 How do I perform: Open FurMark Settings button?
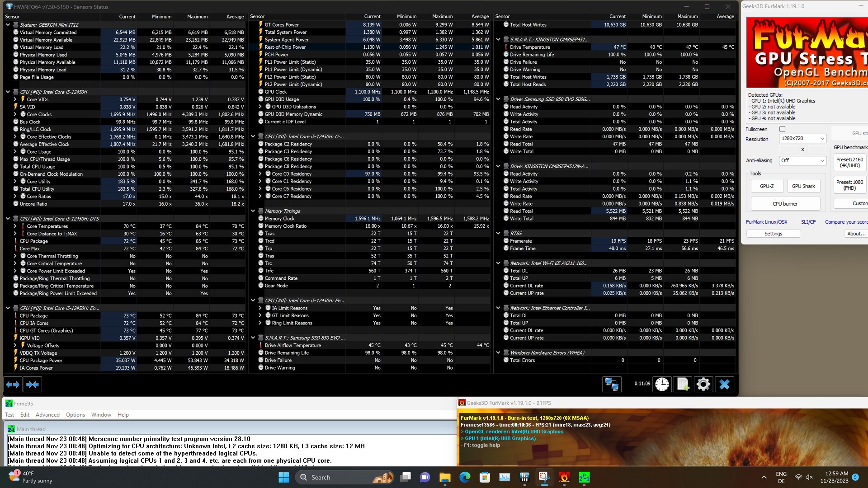773,234
